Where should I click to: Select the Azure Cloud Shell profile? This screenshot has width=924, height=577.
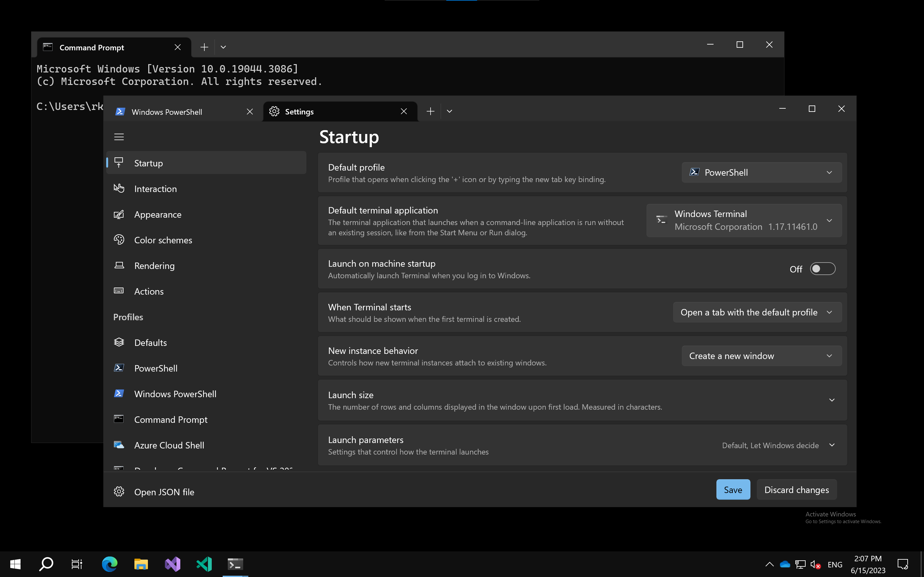[x=169, y=445]
